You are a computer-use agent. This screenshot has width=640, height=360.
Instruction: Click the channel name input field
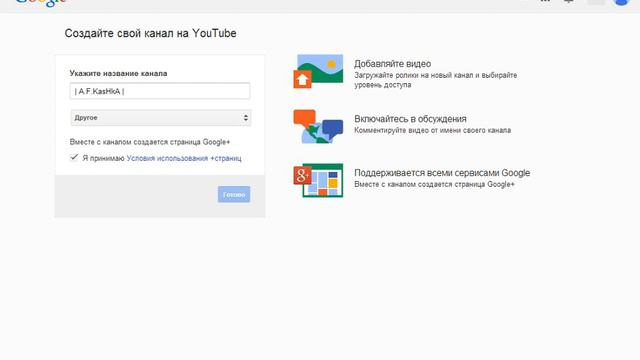tap(160, 91)
